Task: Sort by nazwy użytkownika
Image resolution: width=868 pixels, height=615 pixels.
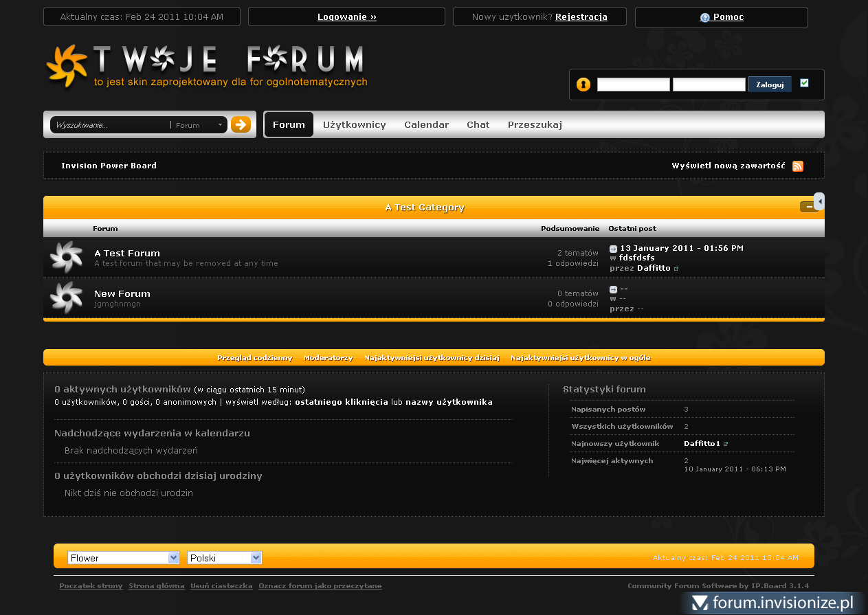Action: tap(449, 402)
